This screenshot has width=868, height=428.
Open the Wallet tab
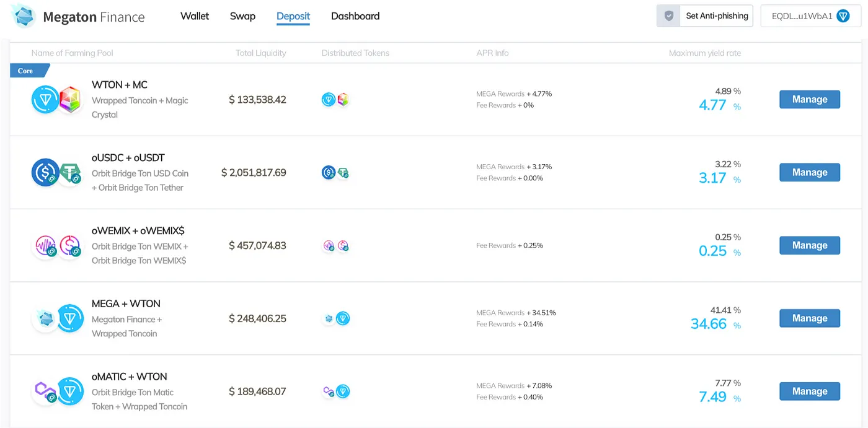tap(195, 16)
